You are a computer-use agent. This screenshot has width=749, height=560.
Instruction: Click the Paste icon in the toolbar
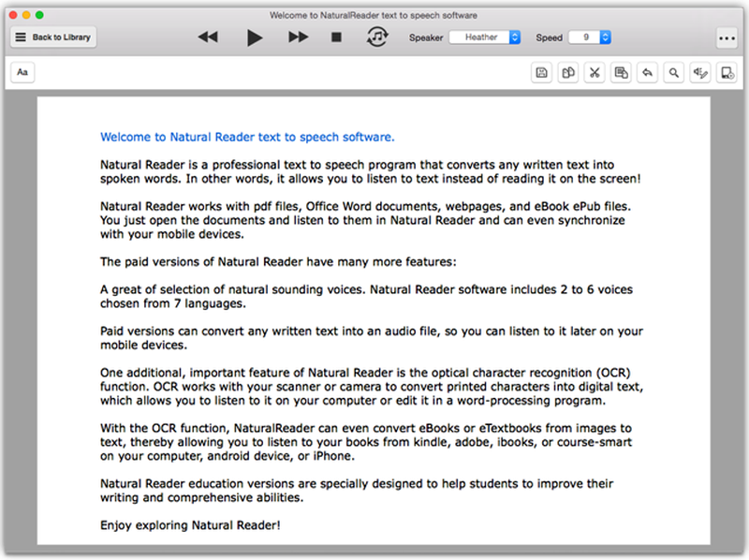620,72
